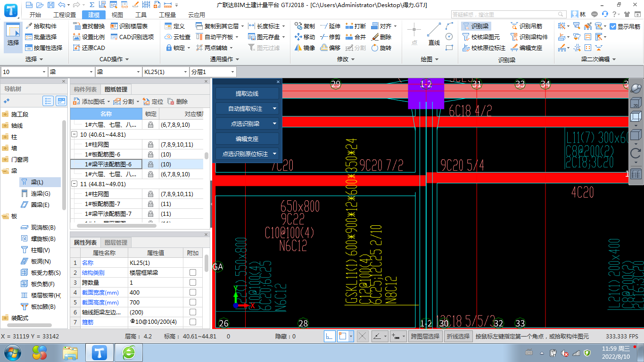Open the 工程设置 ribbon tab
The width and height of the screenshot is (644, 362).
pos(65,15)
